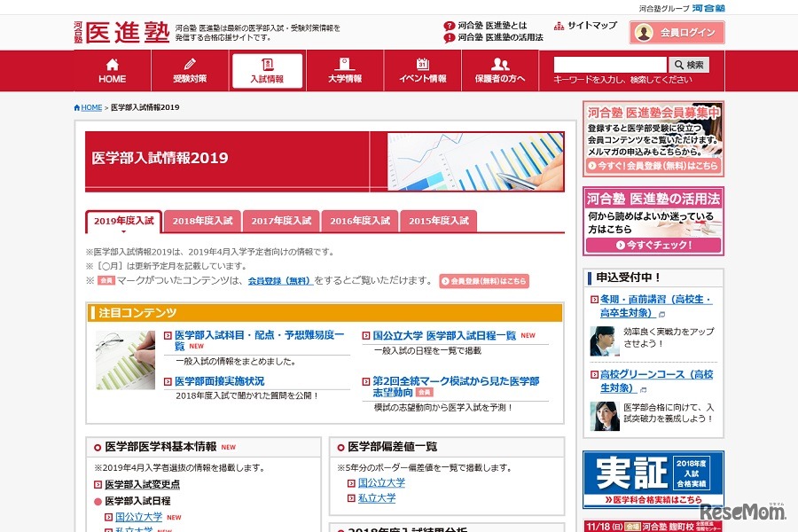Select the HOME house icon in the navigation bar
The image size is (798, 532).
[x=111, y=64]
